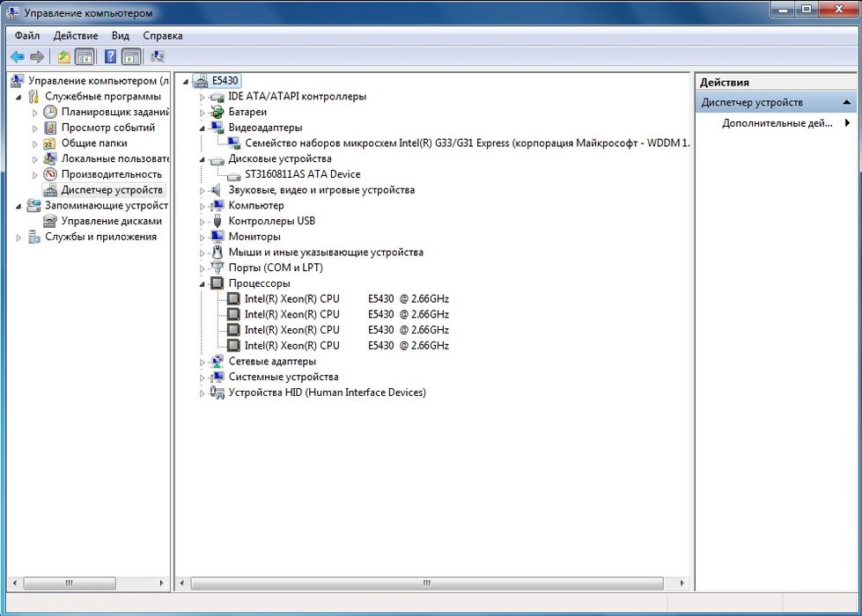Select Управление компьютером root node
The height and width of the screenshot is (616, 862).
(99, 81)
